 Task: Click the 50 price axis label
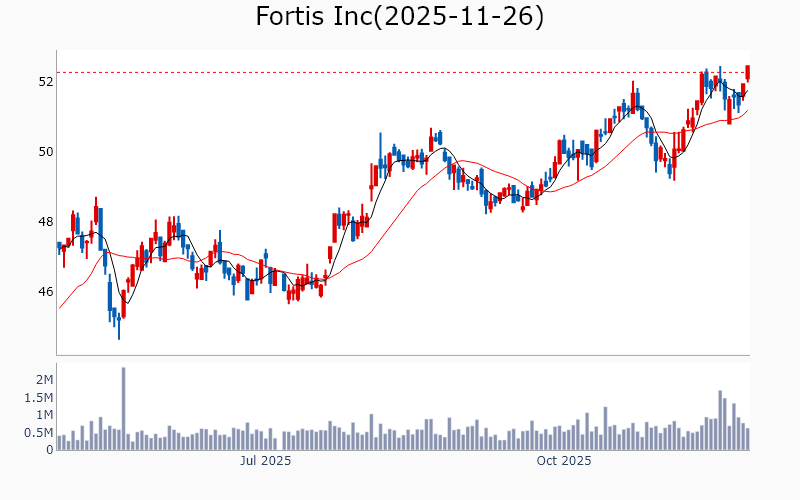click(x=46, y=152)
